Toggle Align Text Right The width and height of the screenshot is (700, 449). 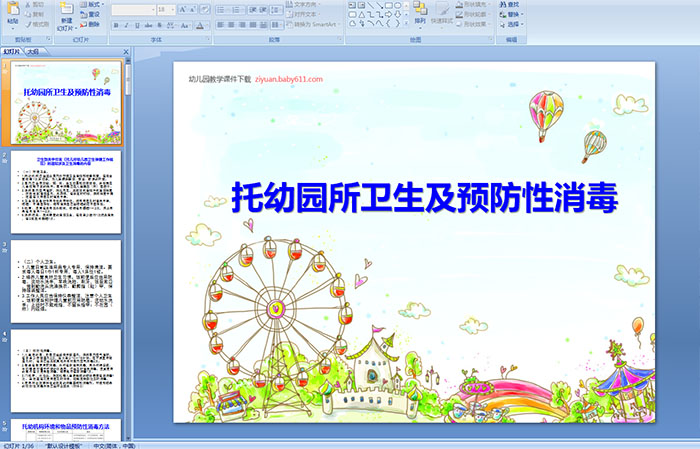pos(242,25)
